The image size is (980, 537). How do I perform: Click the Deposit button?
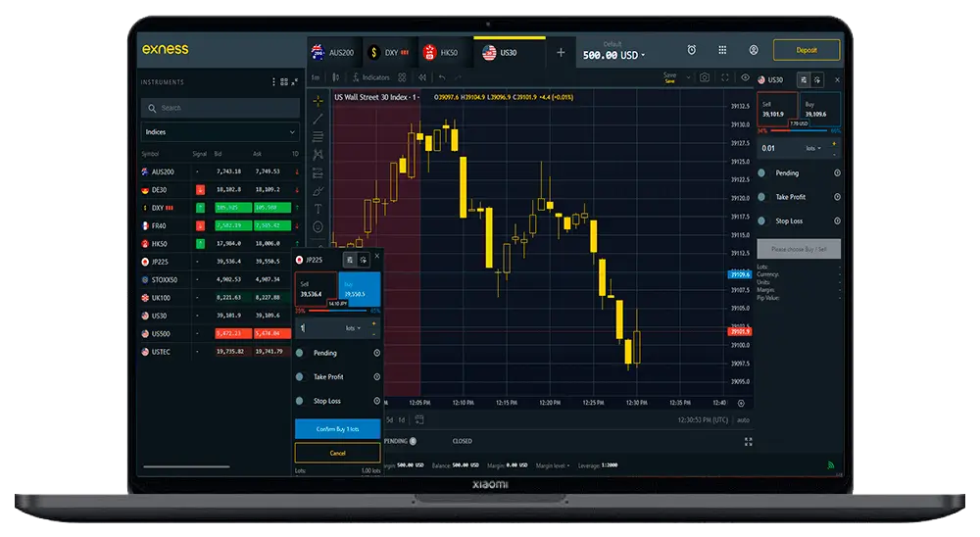pyautogui.click(x=806, y=50)
